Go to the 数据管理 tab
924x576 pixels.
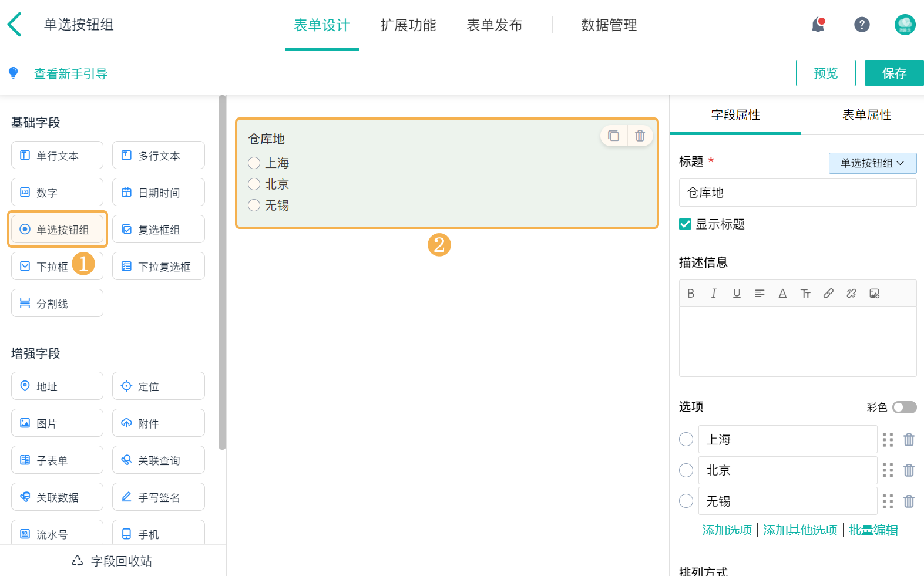(609, 25)
